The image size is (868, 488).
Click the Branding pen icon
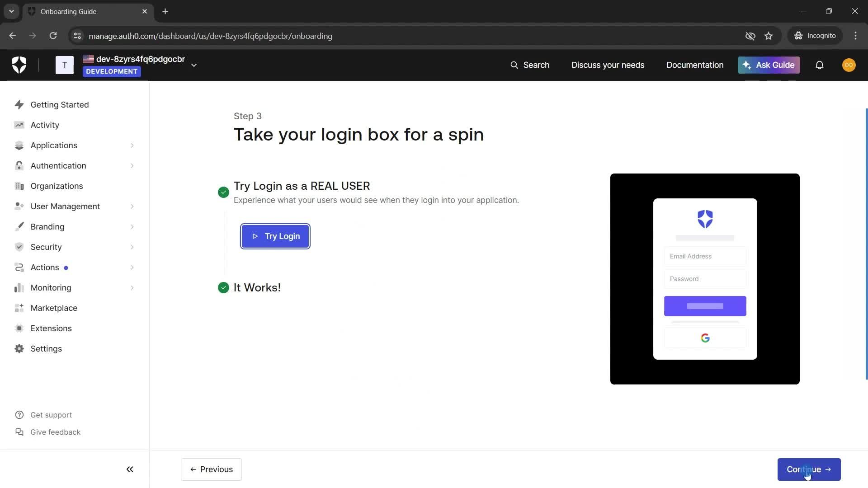(x=19, y=227)
